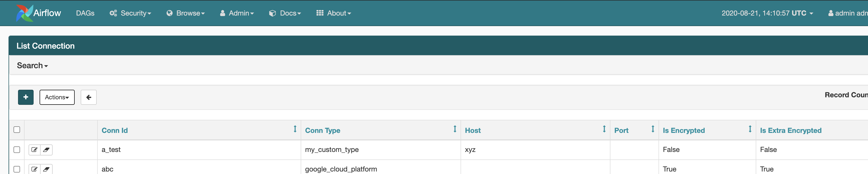Screen dimensions: 868x174
Task: Open the Actions dropdown
Action: click(57, 97)
